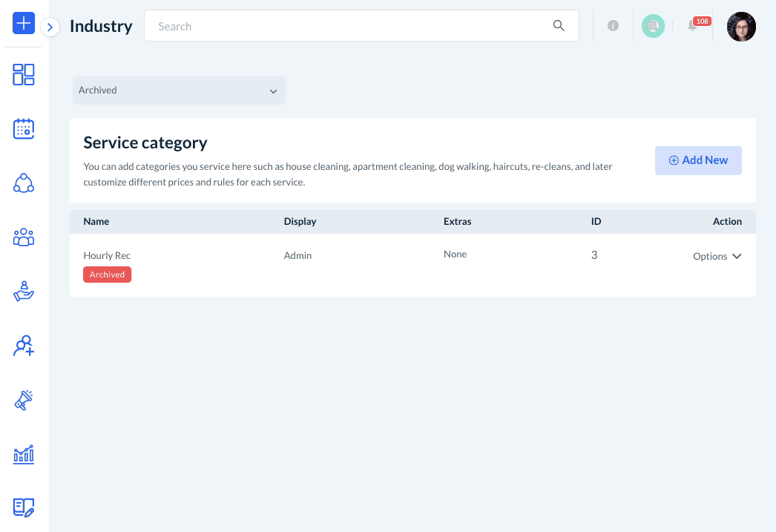Open the dashboard grid icon
The height and width of the screenshot is (532, 776).
click(24, 74)
